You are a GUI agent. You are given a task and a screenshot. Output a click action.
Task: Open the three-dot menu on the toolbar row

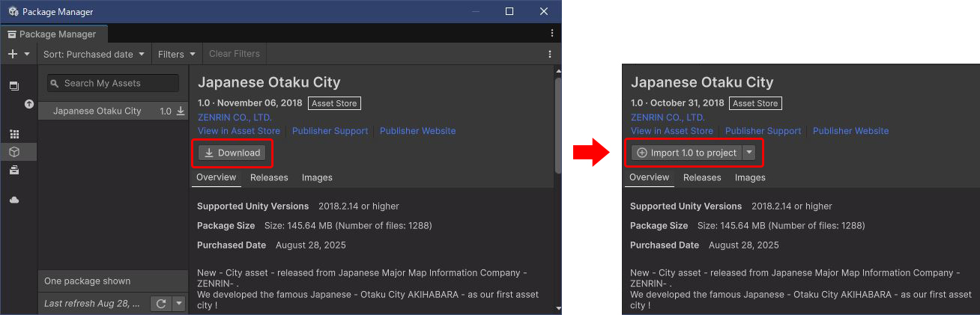click(x=550, y=54)
